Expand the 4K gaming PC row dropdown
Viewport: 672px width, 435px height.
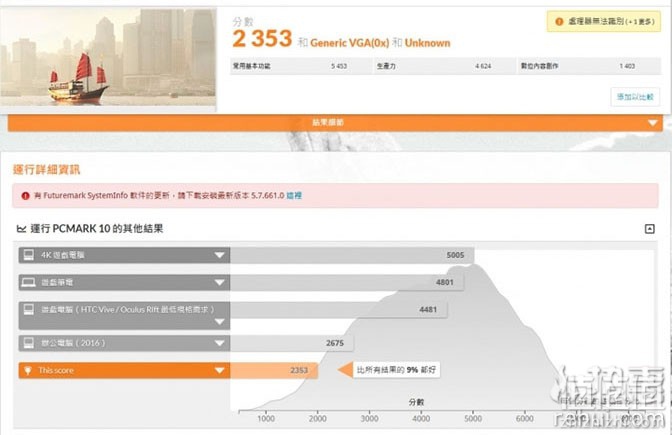219,255
